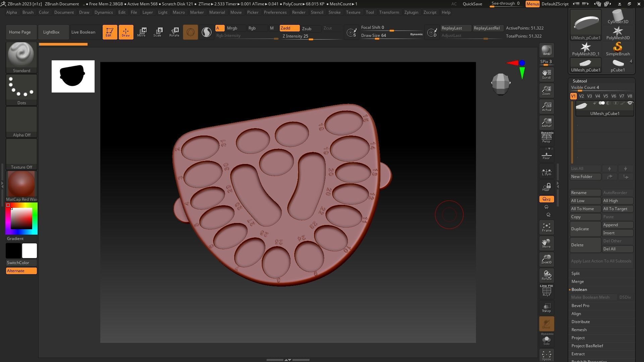Screen dimensions: 644x362
Task: Open the Standard brush thumbnail
Action: pyautogui.click(x=21, y=55)
